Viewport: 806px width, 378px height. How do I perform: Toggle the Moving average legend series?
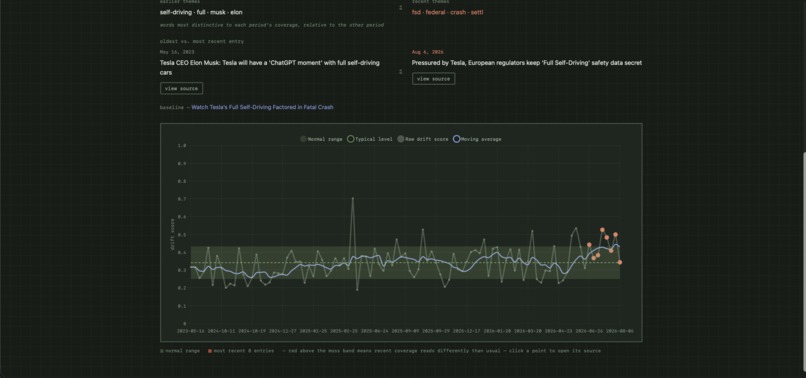(477, 139)
